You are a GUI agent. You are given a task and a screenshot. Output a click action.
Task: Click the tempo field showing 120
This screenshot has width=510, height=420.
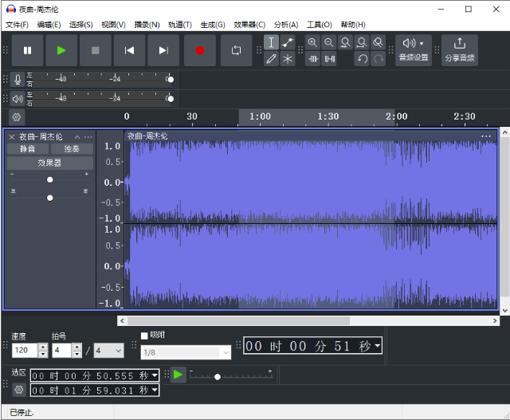pyautogui.click(x=25, y=351)
